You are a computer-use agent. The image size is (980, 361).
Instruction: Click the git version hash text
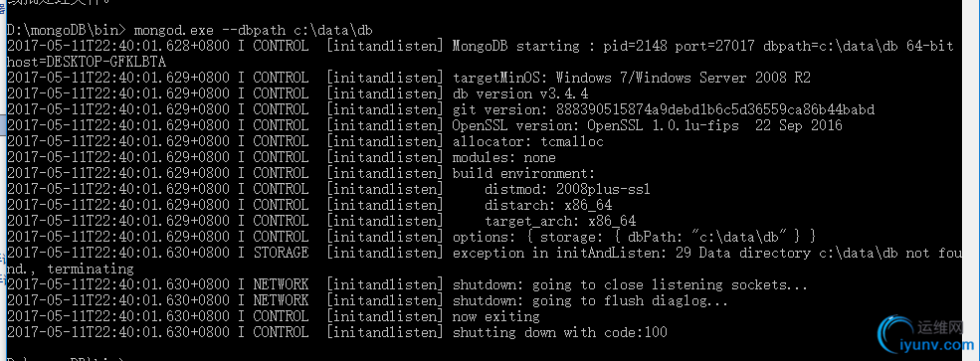pyautogui.click(x=664, y=109)
